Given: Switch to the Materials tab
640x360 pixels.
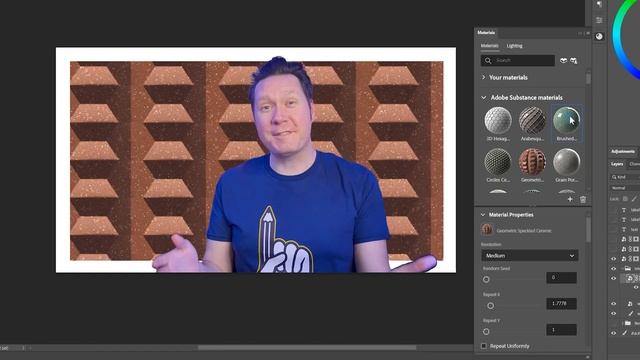Looking at the screenshot, I should tap(489, 46).
